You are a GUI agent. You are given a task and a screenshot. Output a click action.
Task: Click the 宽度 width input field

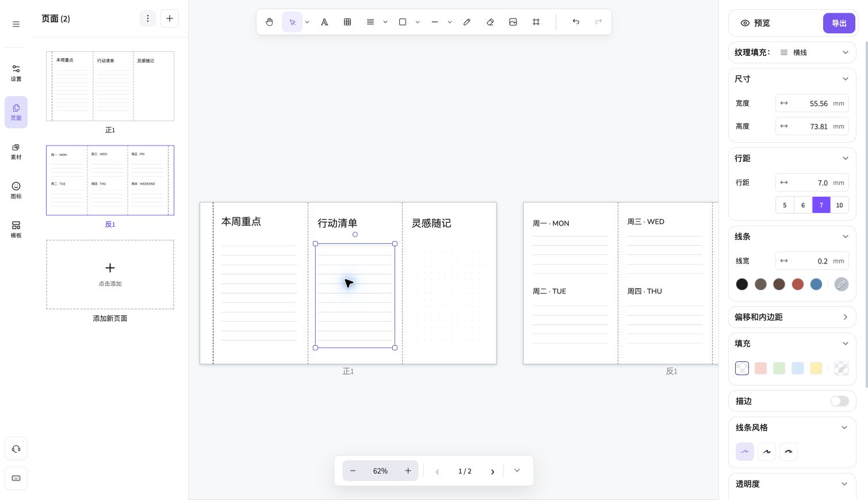click(x=812, y=104)
